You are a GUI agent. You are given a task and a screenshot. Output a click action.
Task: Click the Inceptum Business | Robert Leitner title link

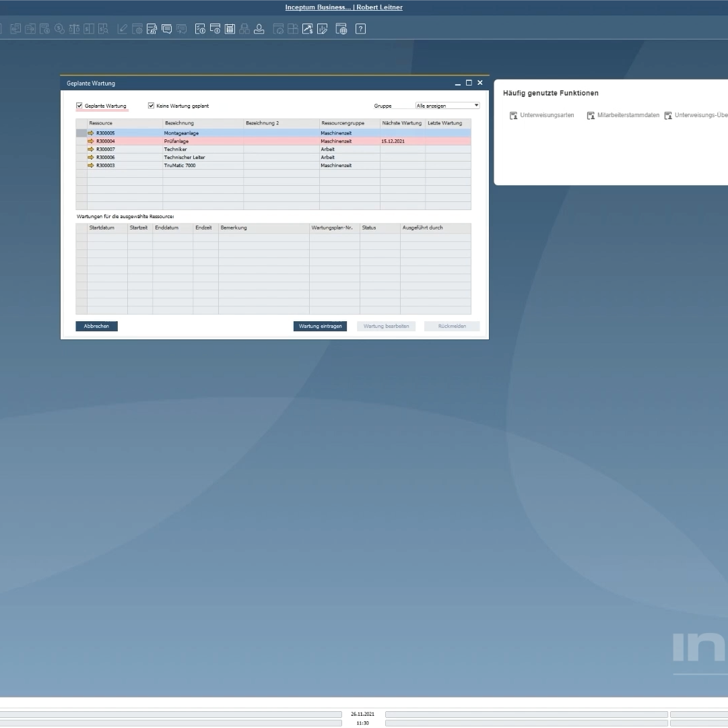pyautogui.click(x=344, y=7)
